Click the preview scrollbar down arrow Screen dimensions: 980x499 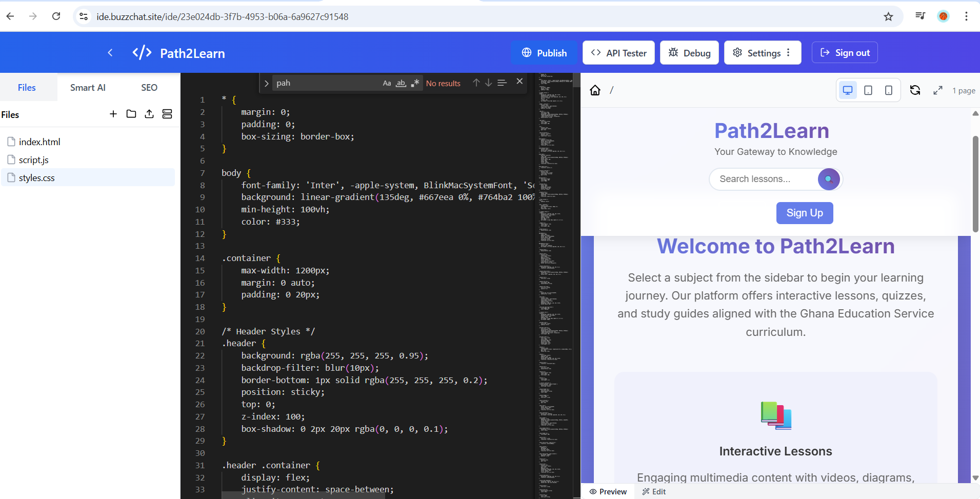[975, 478]
